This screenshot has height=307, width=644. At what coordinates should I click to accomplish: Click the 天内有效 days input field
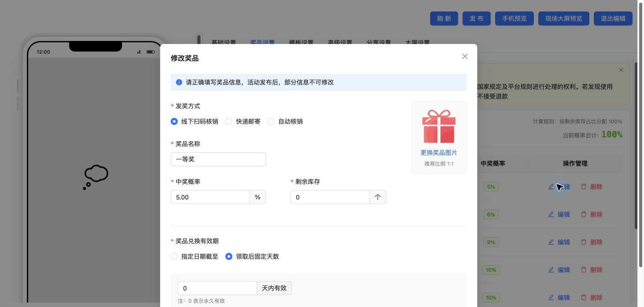click(x=217, y=288)
